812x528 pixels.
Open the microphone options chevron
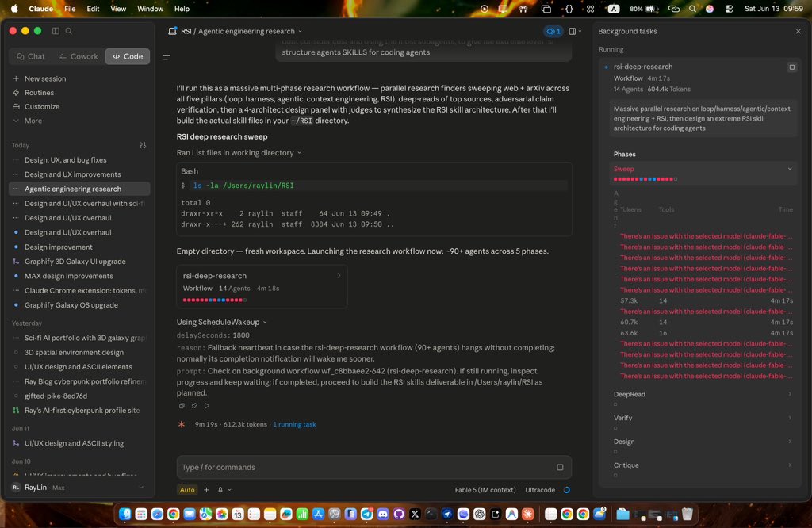click(x=229, y=490)
